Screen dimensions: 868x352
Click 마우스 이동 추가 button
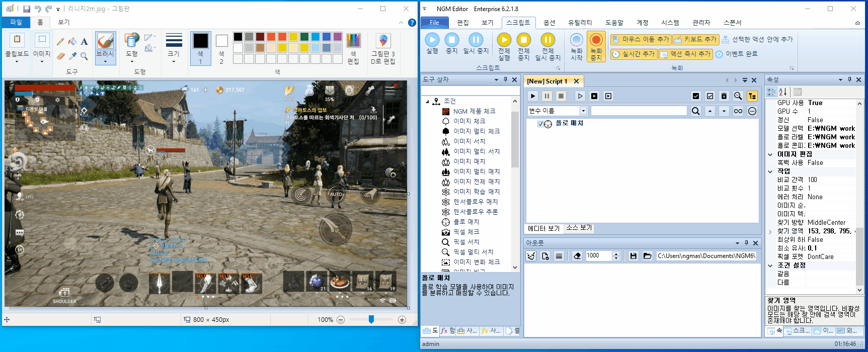point(641,39)
